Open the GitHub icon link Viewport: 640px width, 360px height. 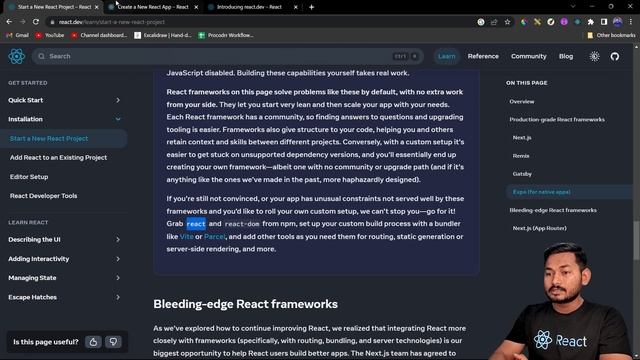click(x=615, y=56)
